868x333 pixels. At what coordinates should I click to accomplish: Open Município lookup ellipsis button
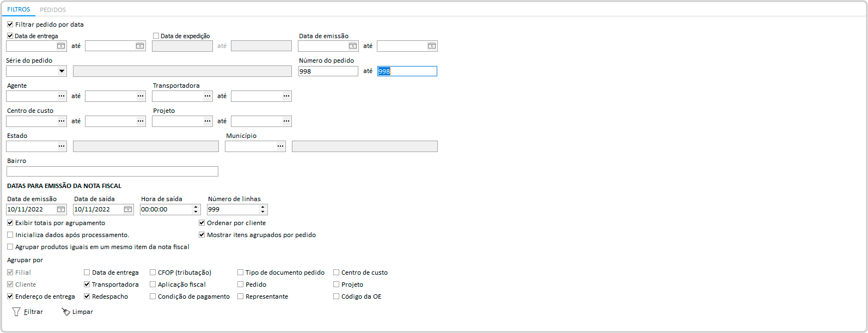click(280, 147)
